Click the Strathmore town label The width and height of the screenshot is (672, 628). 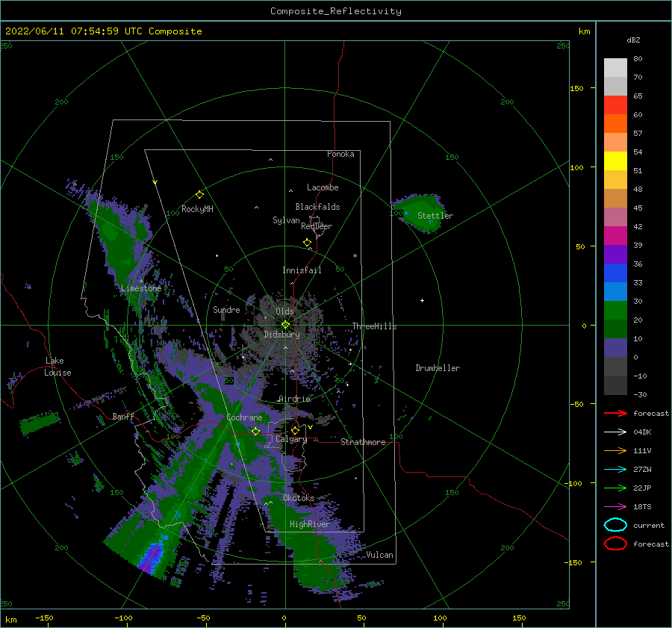[x=363, y=442]
